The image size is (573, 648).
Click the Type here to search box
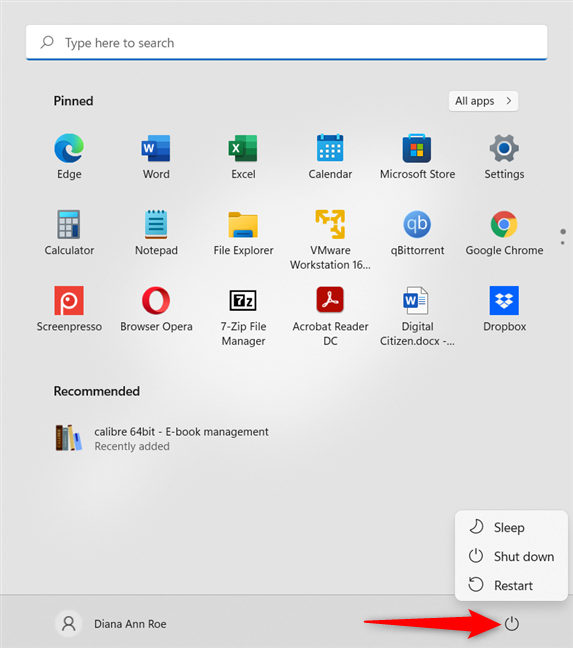[286, 42]
